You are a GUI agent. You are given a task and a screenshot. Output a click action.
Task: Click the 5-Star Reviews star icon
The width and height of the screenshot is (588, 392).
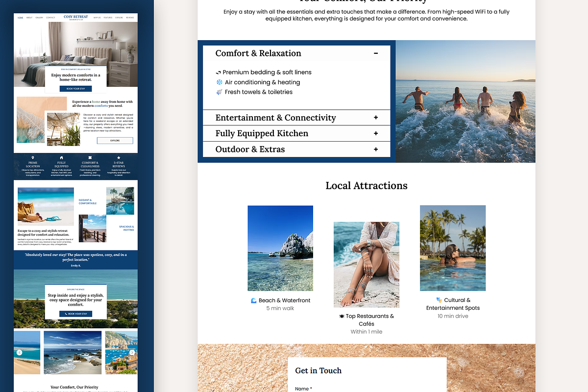point(119,158)
